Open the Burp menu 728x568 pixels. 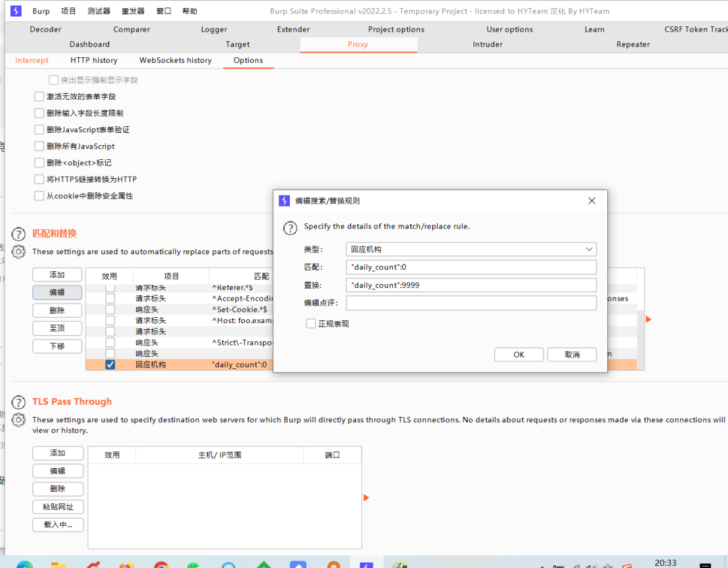click(41, 11)
